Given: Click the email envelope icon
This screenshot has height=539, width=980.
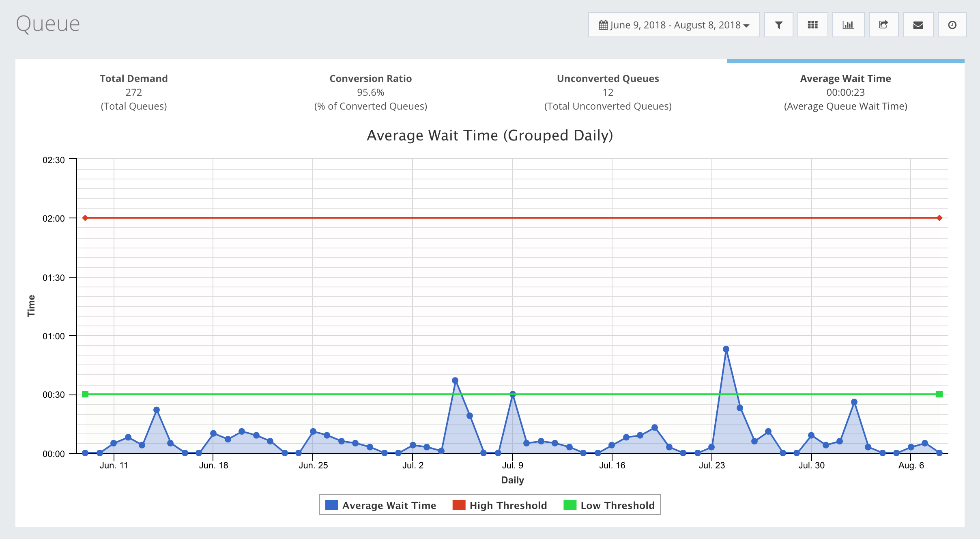Looking at the screenshot, I should click(918, 25).
